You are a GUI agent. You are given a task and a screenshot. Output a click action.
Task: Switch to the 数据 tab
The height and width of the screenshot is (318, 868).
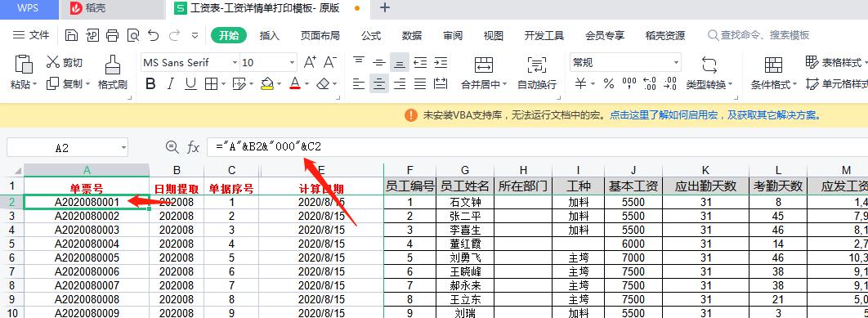click(412, 35)
